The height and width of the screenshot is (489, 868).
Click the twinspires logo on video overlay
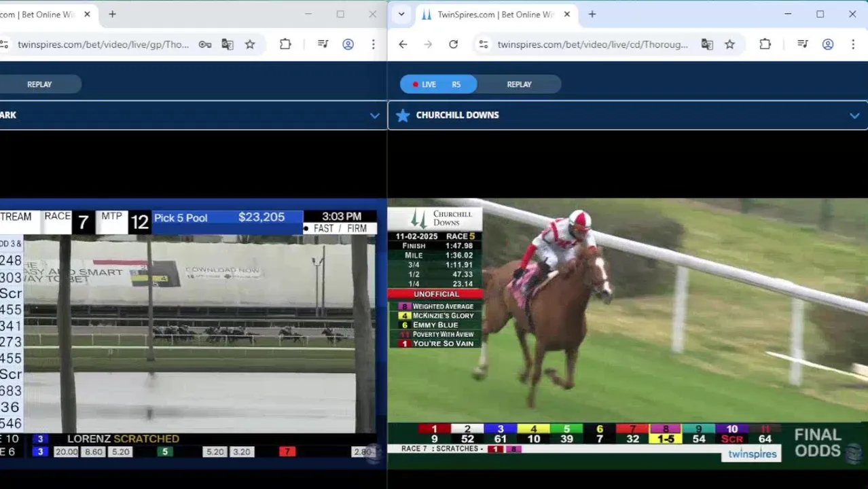[752, 454]
